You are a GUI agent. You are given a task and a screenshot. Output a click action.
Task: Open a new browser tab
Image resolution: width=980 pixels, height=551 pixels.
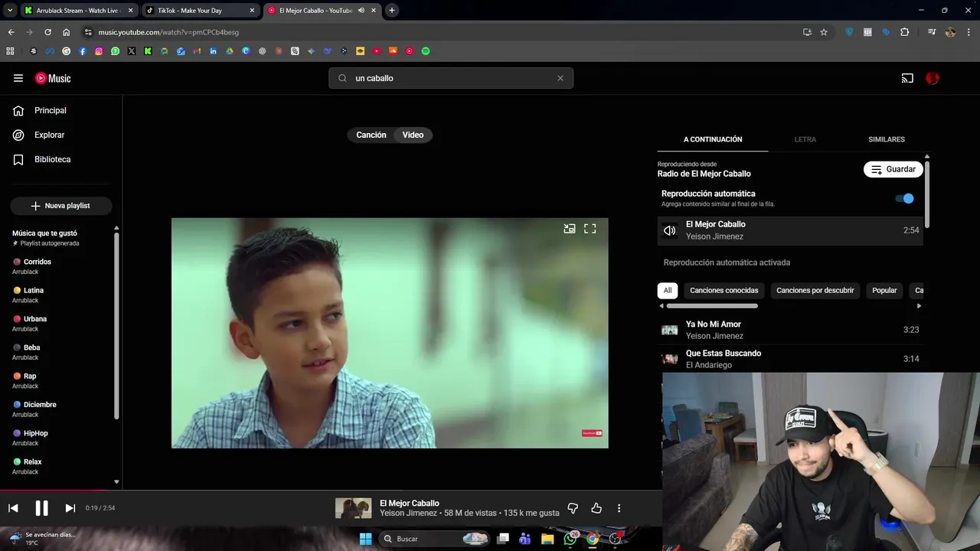click(392, 11)
